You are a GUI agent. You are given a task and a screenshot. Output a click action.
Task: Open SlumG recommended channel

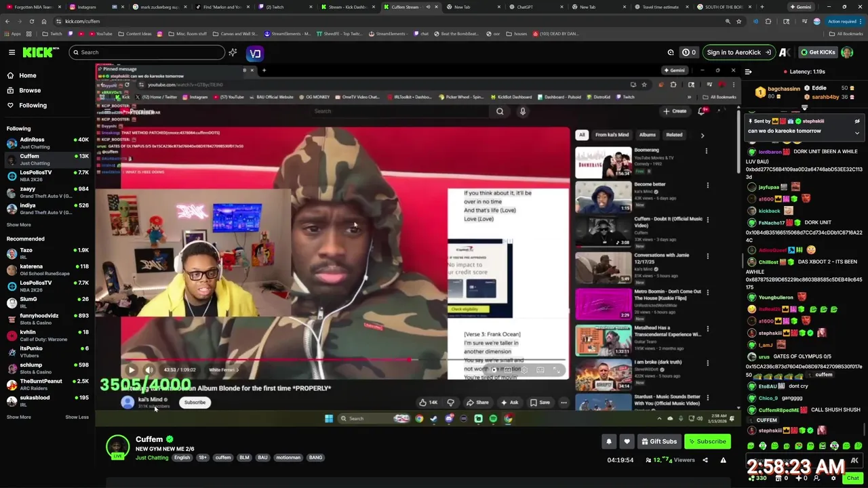pyautogui.click(x=46, y=302)
